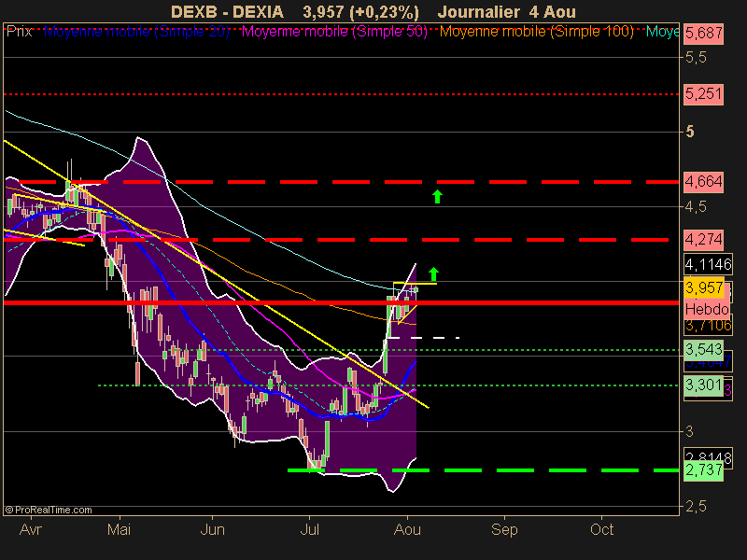
Task: Select the 5,687 price level tag
Action: pos(704,34)
